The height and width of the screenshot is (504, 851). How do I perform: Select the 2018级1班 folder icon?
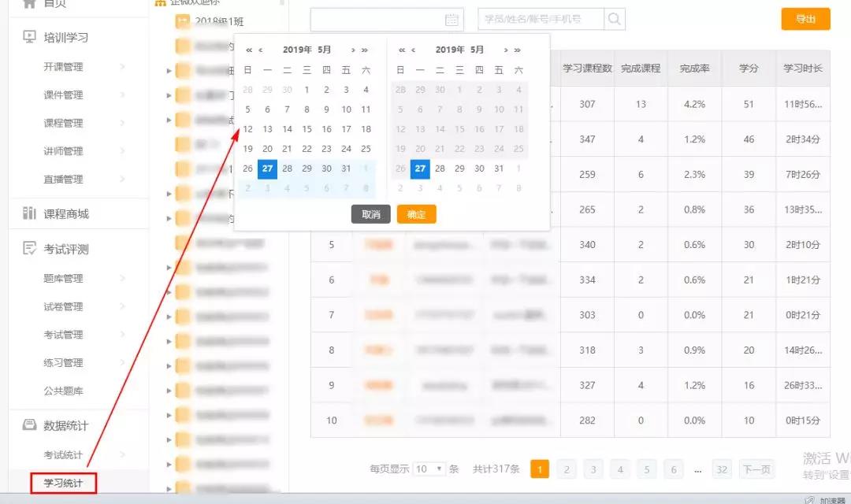coord(182,21)
